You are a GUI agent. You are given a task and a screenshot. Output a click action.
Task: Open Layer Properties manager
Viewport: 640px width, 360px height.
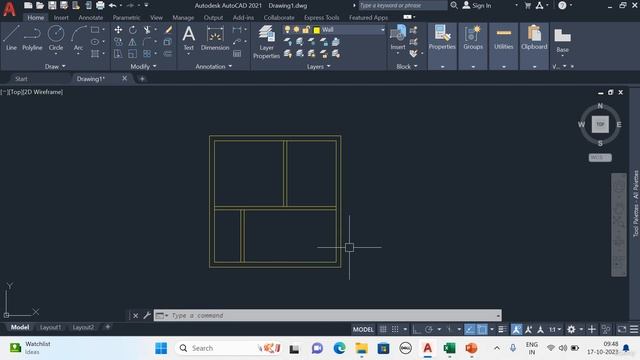pyautogui.click(x=266, y=42)
